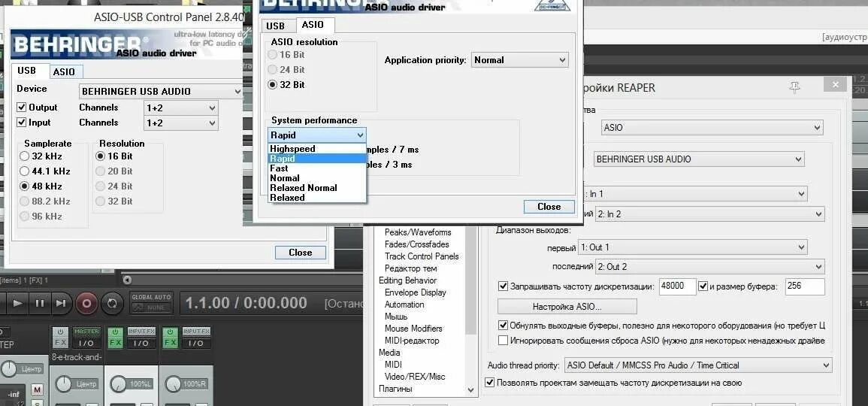868x406 pixels.
Task: Select Mouse Modifiers in preferences tree
Action: click(415, 329)
